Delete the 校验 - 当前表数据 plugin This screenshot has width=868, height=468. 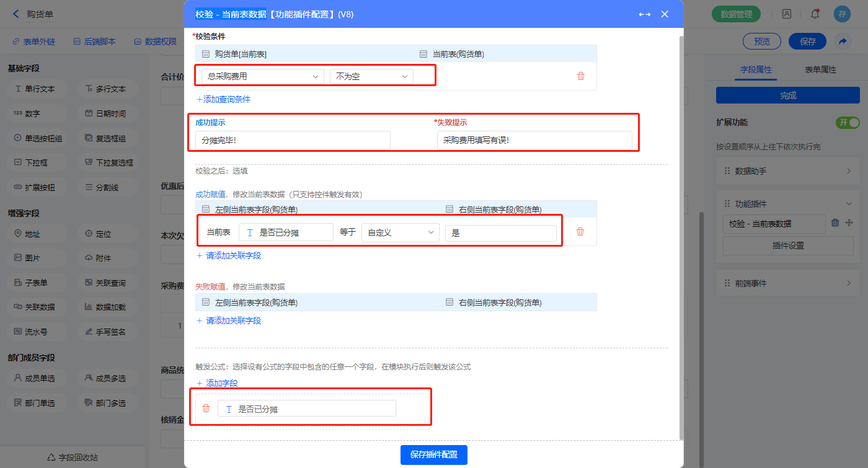[835, 223]
